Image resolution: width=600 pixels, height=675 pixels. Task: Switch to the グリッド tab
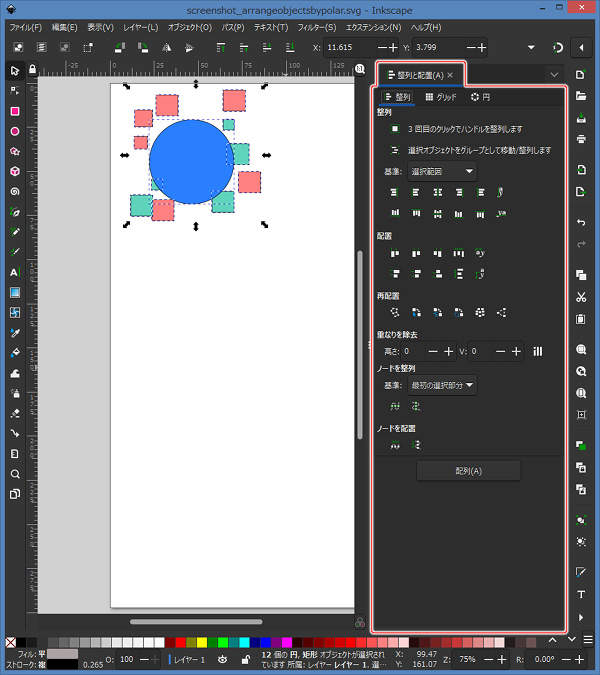point(441,97)
